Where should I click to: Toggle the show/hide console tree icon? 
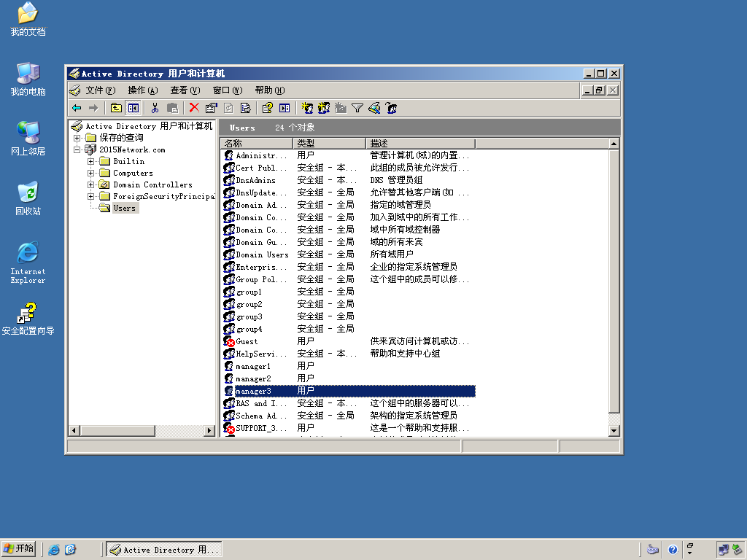133,108
